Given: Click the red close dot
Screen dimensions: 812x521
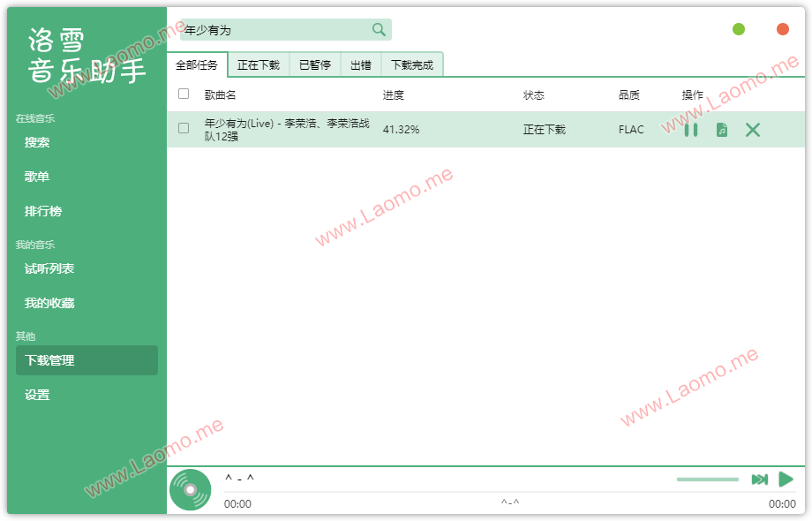Looking at the screenshot, I should click(783, 29).
